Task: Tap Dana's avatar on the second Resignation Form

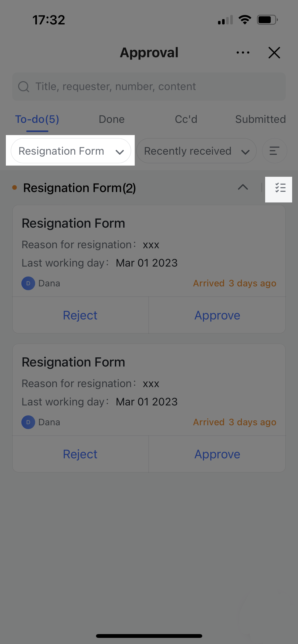Action: tap(28, 422)
